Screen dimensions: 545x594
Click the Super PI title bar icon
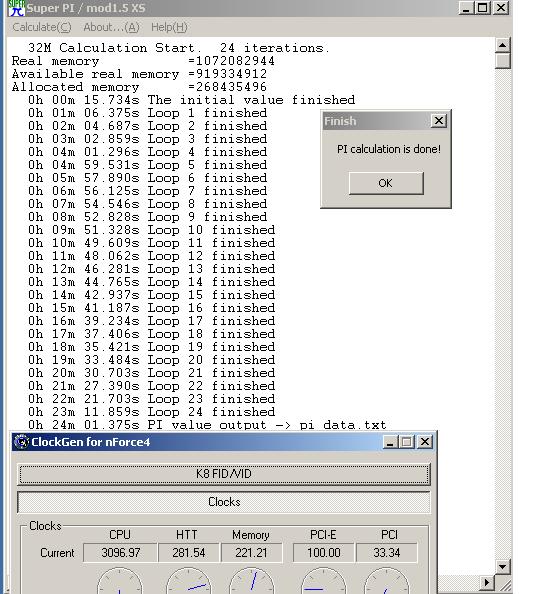16,8
